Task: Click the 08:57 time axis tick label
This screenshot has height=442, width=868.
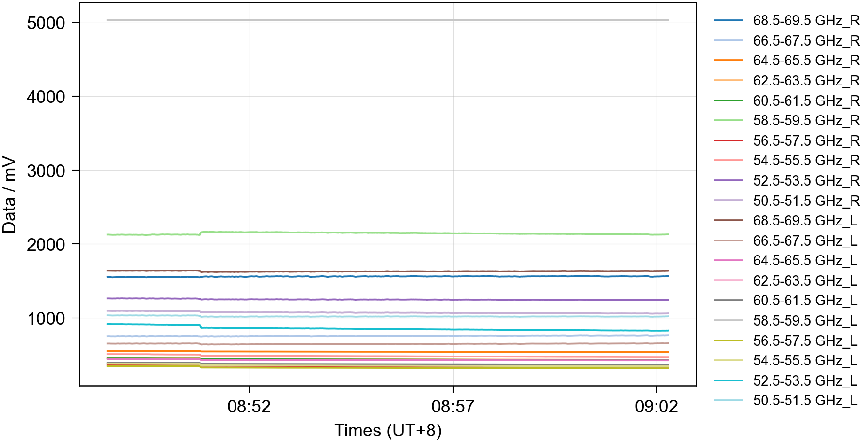Action: pyautogui.click(x=453, y=406)
